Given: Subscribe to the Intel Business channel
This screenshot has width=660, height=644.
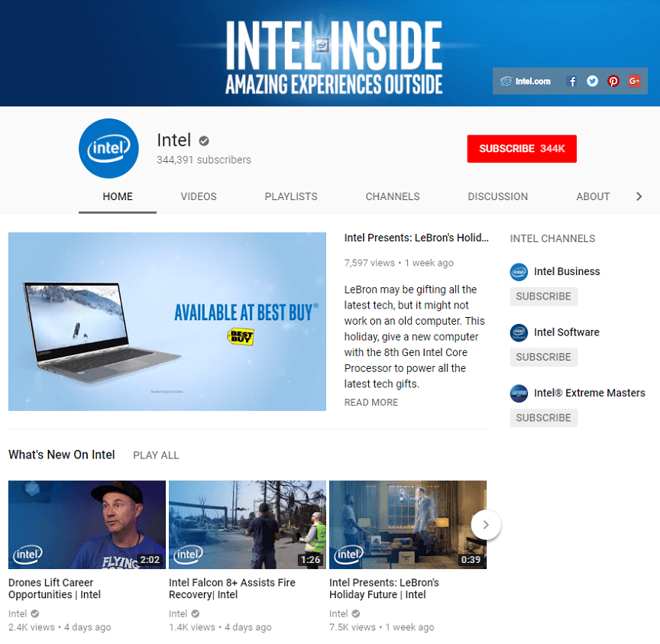Looking at the screenshot, I should [543, 296].
